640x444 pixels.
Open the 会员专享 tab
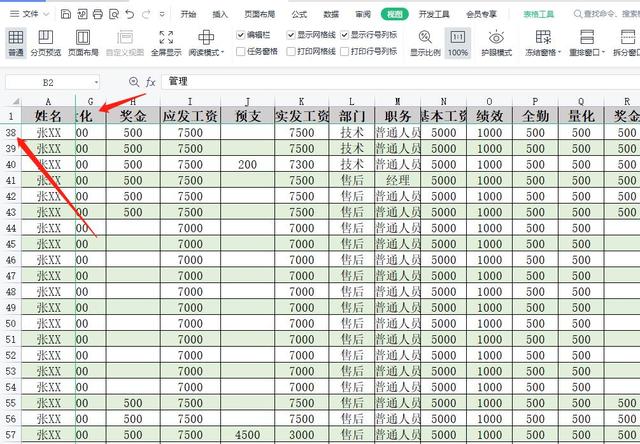pos(482,14)
